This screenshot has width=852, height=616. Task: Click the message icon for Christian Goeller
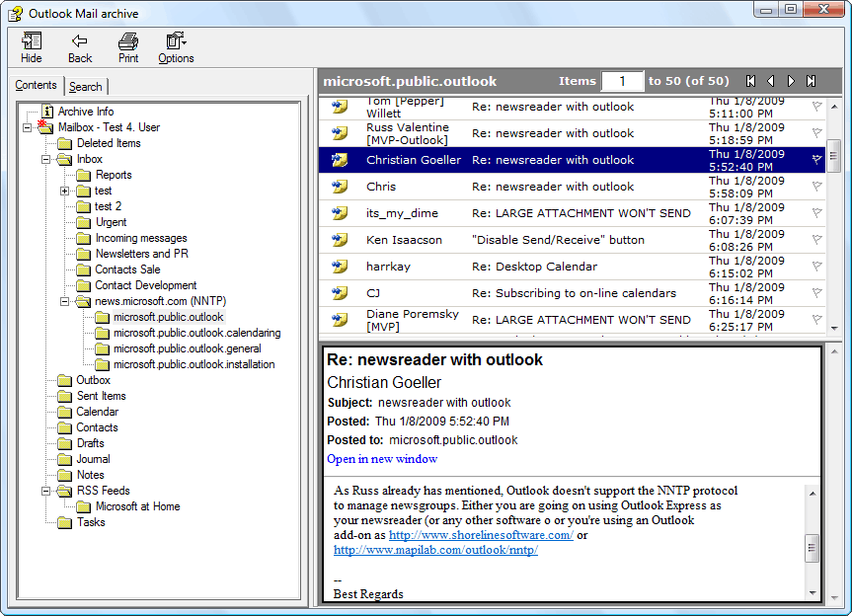340,160
